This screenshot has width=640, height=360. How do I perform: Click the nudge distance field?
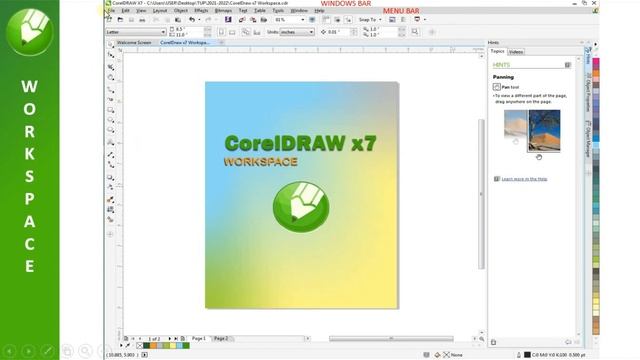click(338, 32)
